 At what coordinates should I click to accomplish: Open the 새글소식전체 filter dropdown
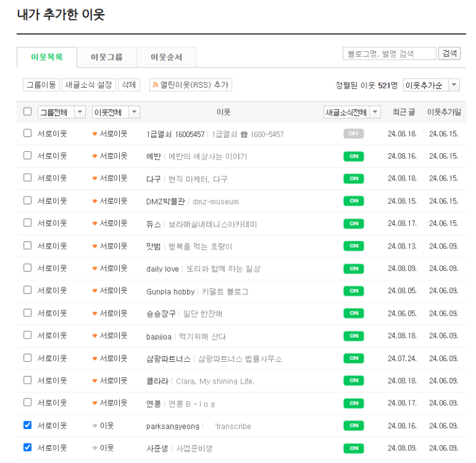(352, 112)
